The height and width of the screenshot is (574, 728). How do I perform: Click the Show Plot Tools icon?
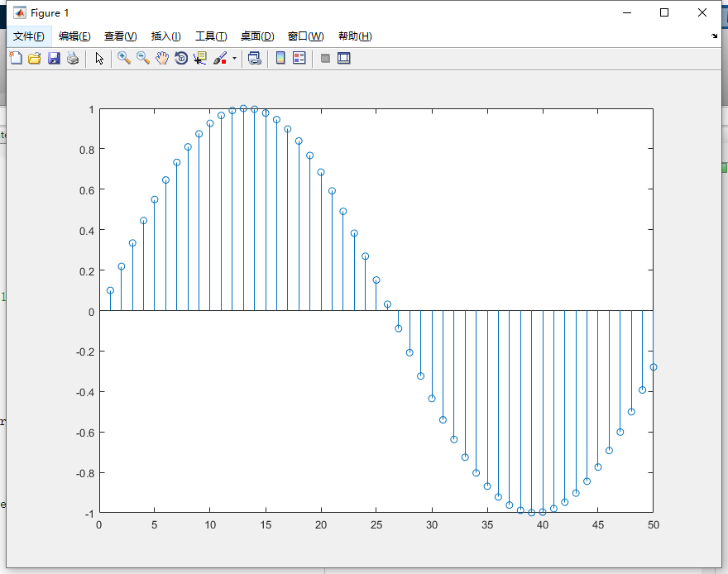click(x=344, y=58)
